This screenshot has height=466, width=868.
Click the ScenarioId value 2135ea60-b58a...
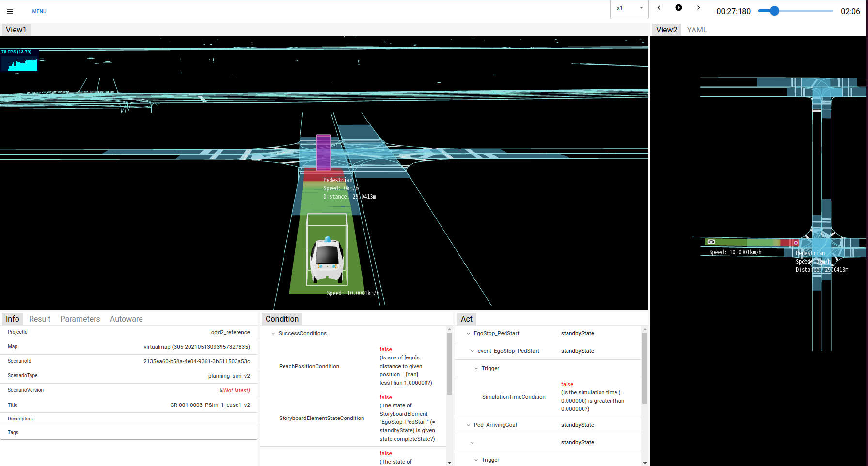[197, 361]
